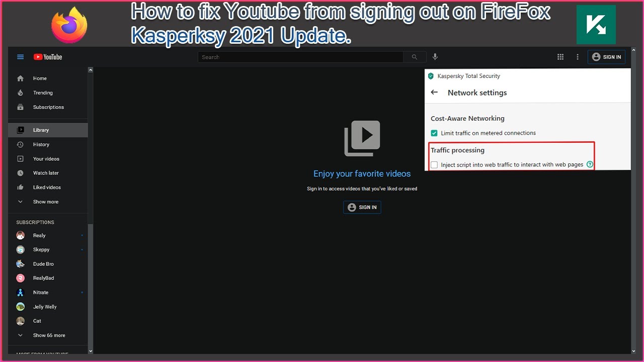The height and width of the screenshot is (362, 644).
Task: Open Cat subscription label
Action: click(x=37, y=321)
